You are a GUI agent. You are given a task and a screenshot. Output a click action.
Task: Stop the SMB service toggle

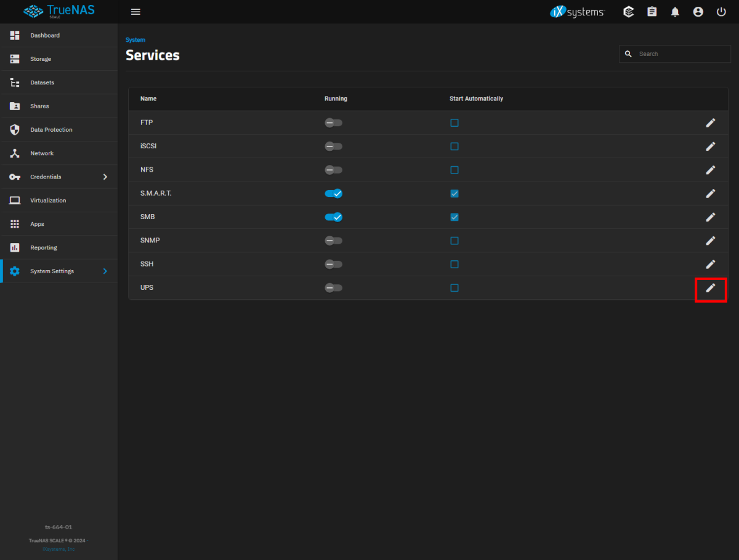pos(333,217)
